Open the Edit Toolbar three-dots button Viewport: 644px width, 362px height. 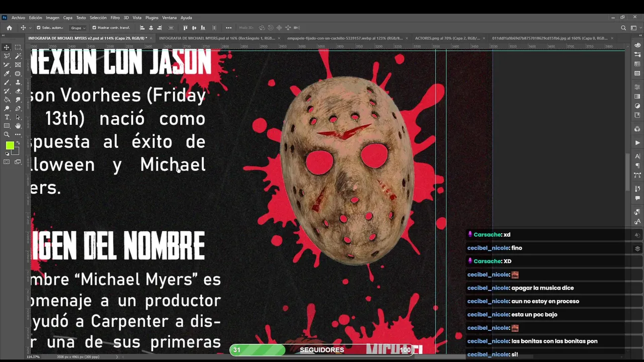pos(18,135)
